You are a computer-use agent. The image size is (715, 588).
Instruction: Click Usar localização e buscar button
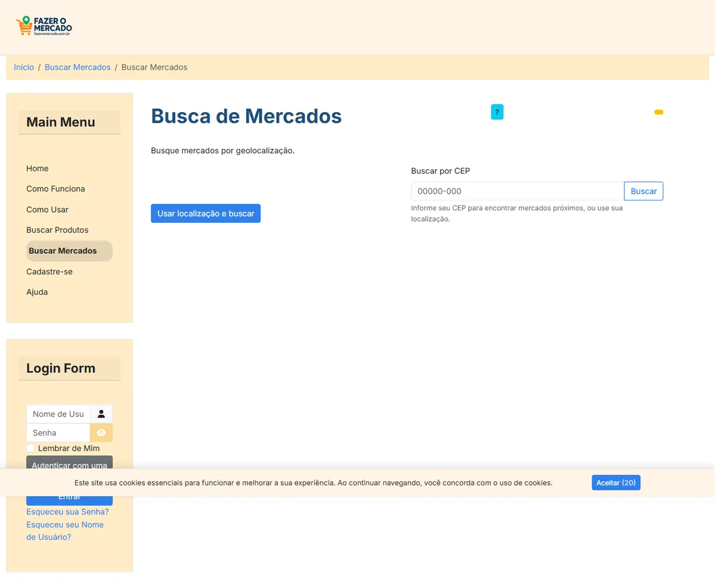[x=206, y=213]
